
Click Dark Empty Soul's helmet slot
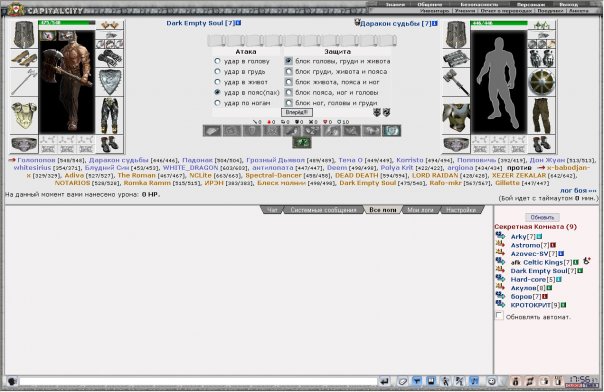(x=24, y=35)
